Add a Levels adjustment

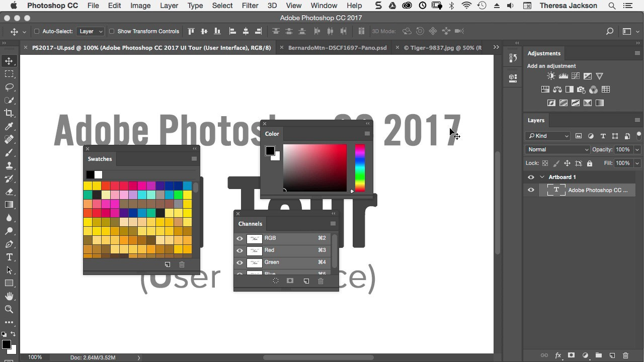(x=563, y=76)
